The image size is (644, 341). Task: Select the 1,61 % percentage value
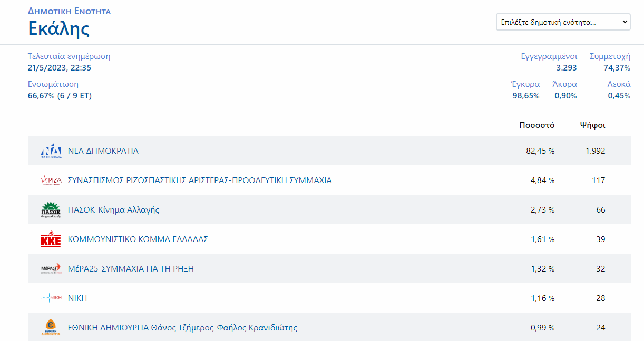(x=542, y=239)
